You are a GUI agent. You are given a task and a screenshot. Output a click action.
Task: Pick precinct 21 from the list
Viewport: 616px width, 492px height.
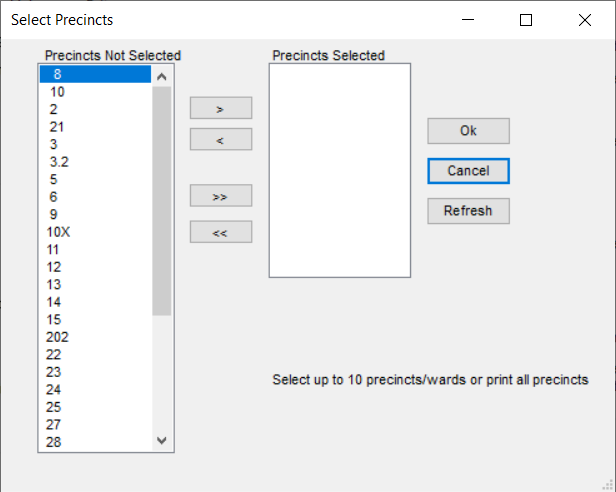(x=95, y=127)
